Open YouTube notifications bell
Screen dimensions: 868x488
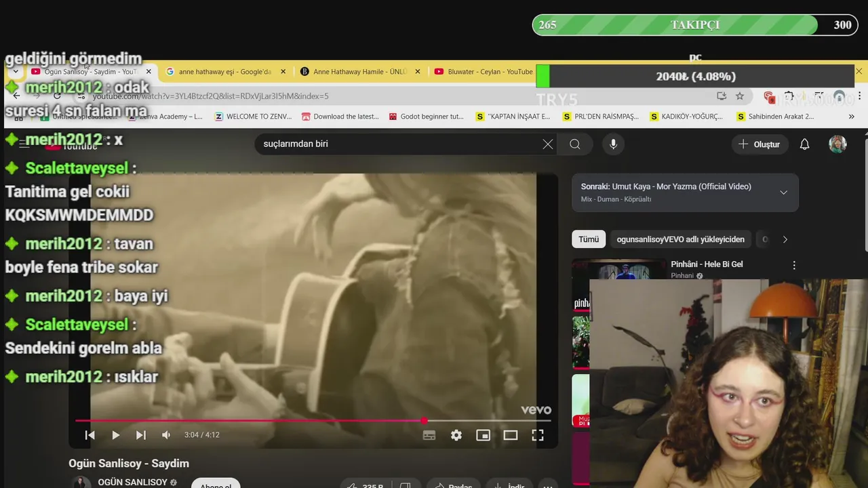(x=804, y=144)
